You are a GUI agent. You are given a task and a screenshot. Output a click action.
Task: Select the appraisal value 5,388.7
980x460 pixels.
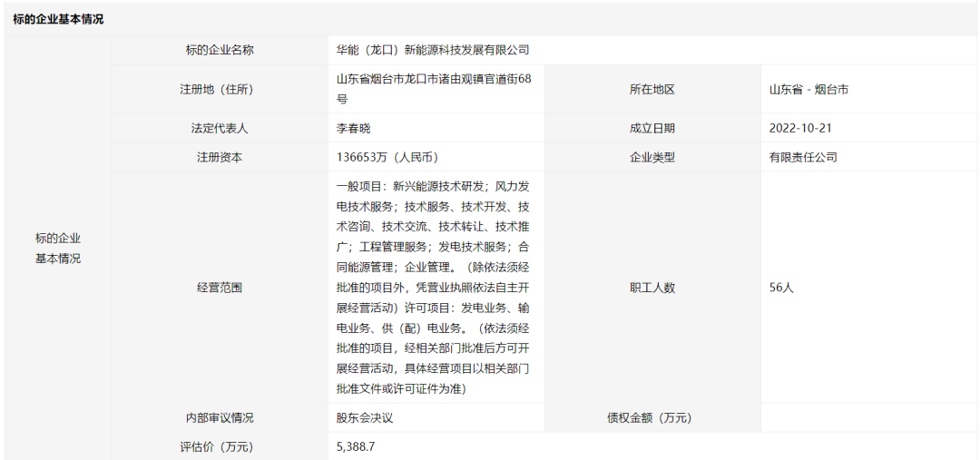point(356,447)
